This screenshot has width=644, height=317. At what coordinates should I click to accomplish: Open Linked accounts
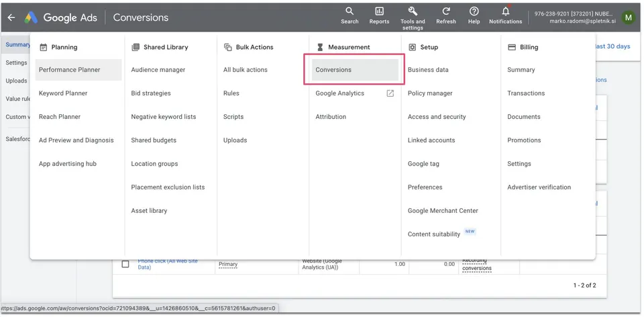click(431, 140)
